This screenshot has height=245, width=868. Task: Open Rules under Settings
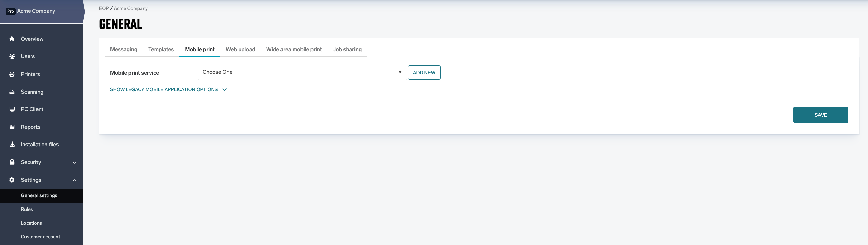[27, 209]
